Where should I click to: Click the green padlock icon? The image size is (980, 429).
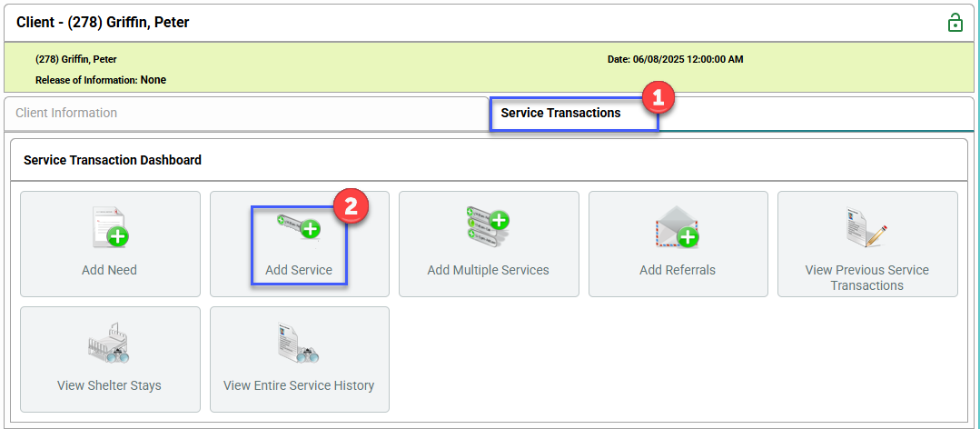tap(955, 23)
